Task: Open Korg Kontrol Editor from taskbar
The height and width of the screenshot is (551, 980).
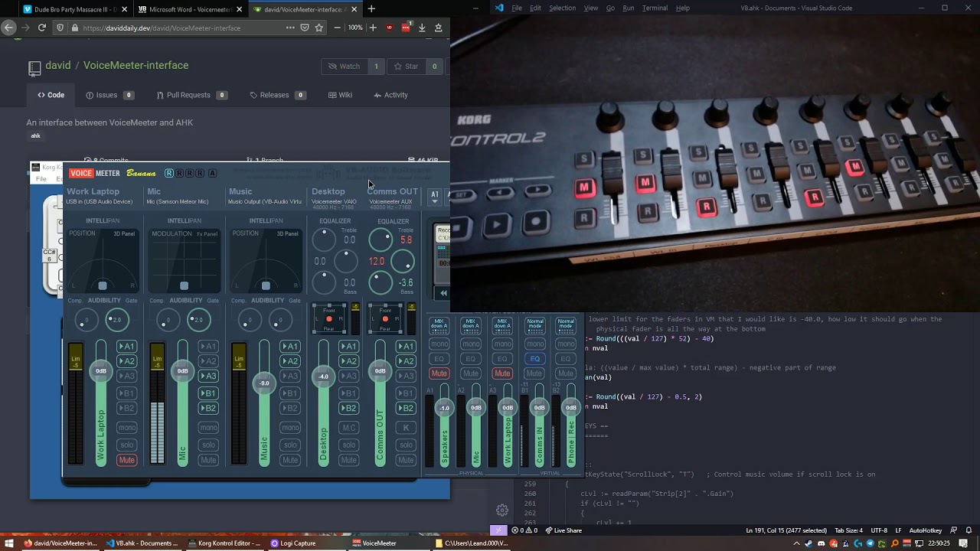Action: click(x=225, y=543)
